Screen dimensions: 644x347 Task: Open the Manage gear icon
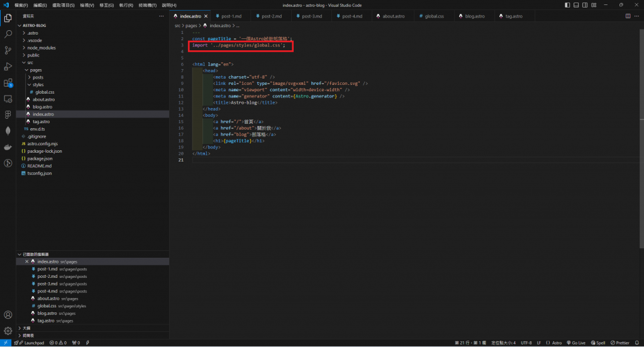[8, 331]
